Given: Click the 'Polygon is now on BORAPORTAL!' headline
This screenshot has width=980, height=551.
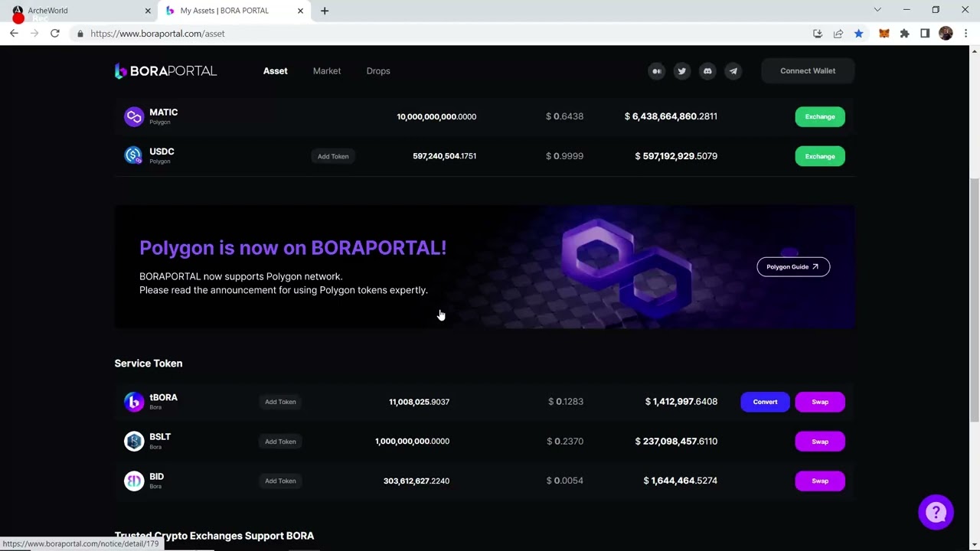Looking at the screenshot, I should pyautogui.click(x=292, y=248).
